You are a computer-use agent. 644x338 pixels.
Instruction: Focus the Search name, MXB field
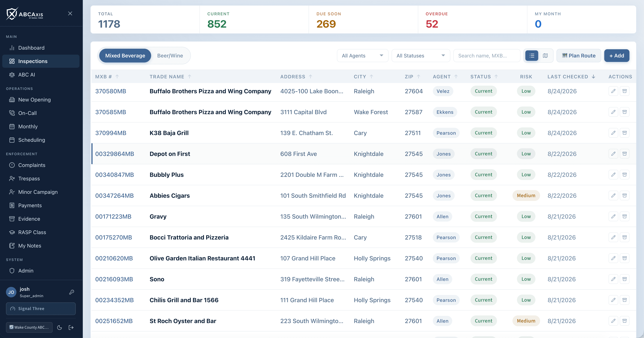point(487,56)
